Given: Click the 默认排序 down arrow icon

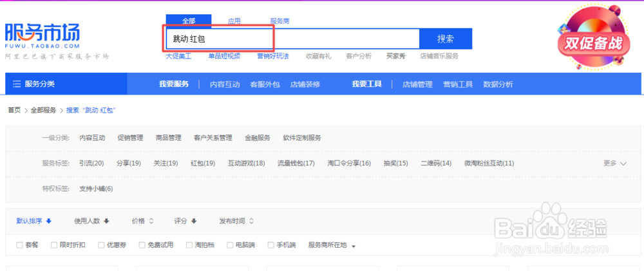Looking at the screenshot, I should (49, 221).
